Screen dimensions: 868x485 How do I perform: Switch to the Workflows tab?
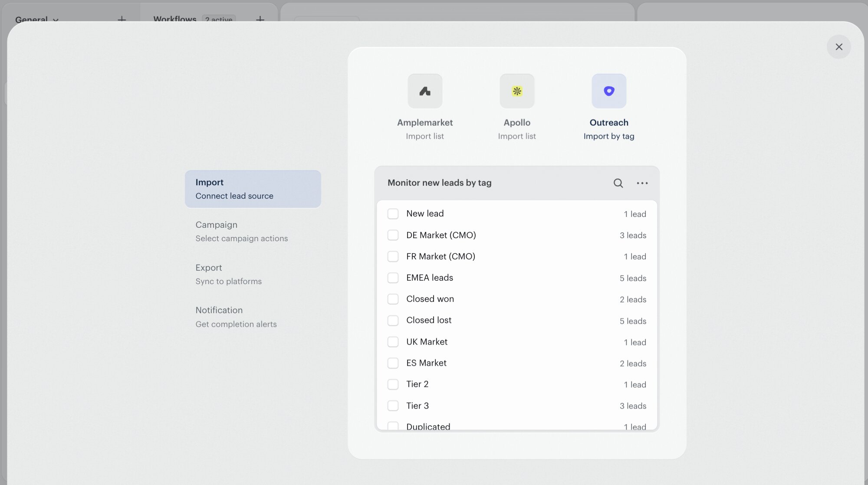point(175,19)
